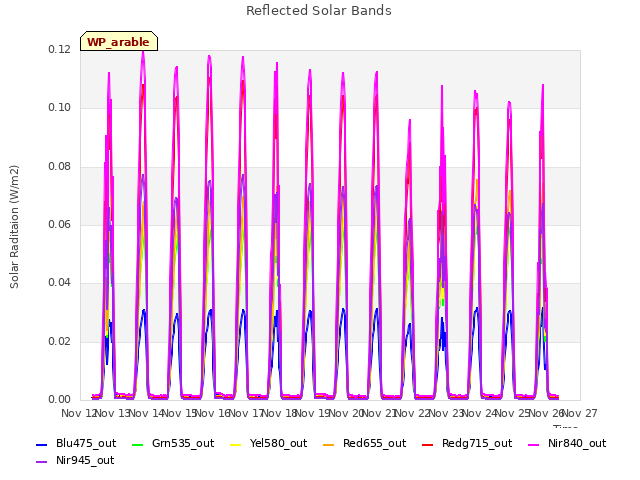Click the Nov 27 x-axis date label
The image size is (640, 480).
click(x=581, y=413)
